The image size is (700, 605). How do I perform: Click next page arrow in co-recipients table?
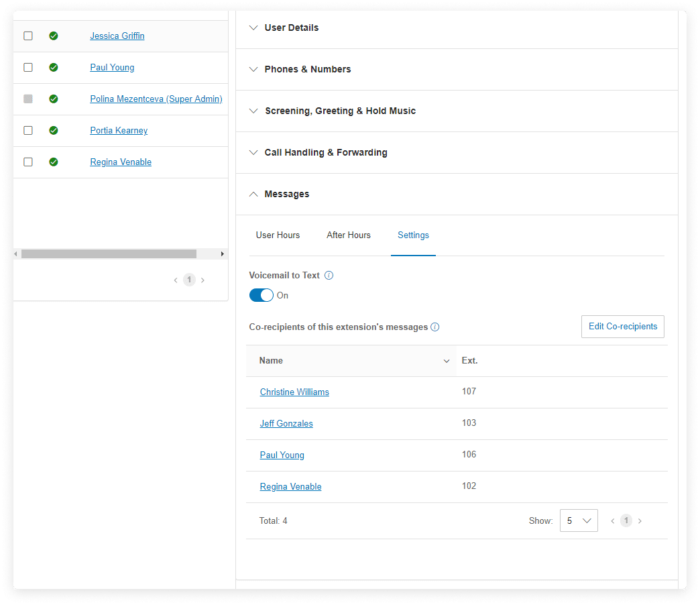640,521
